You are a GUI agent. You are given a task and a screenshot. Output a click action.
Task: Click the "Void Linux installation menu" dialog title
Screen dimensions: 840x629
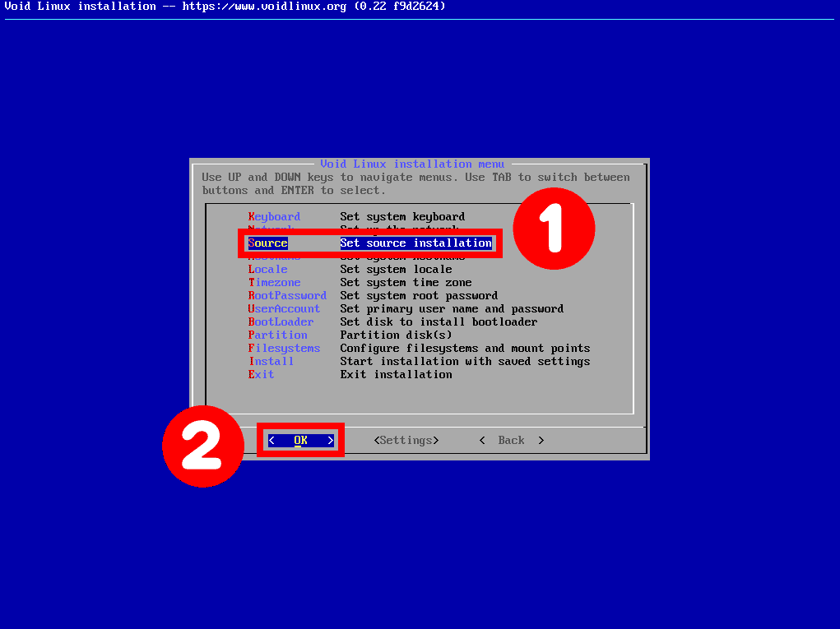412,164
